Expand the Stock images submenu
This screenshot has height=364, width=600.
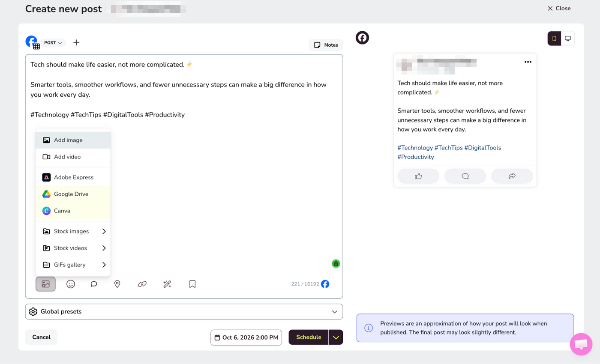73,231
